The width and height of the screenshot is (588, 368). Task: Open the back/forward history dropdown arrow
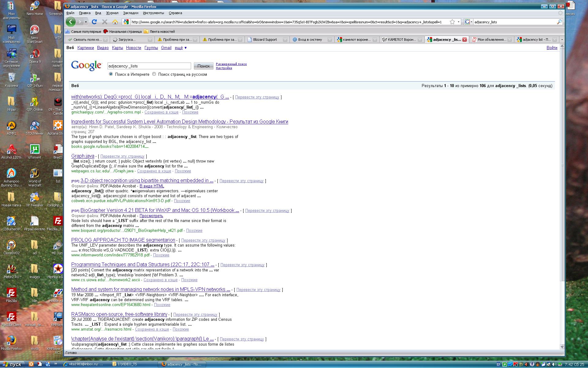(86, 22)
